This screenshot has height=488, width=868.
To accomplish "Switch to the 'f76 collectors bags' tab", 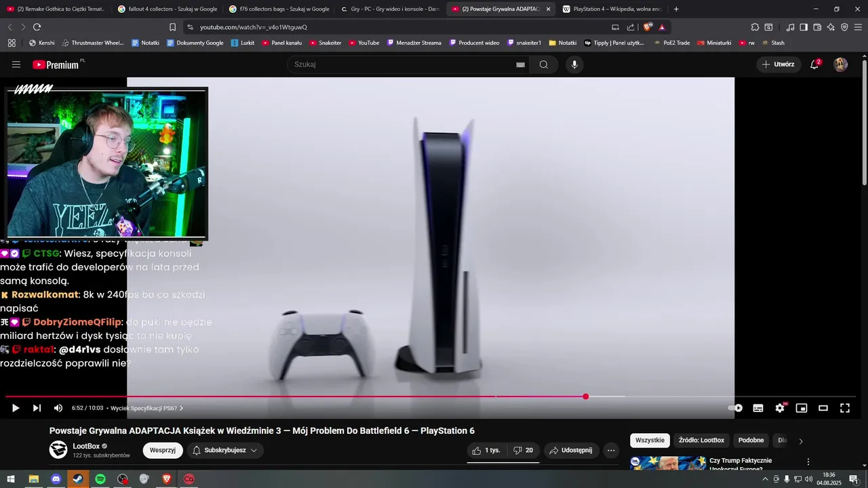I will pyautogui.click(x=279, y=9).
